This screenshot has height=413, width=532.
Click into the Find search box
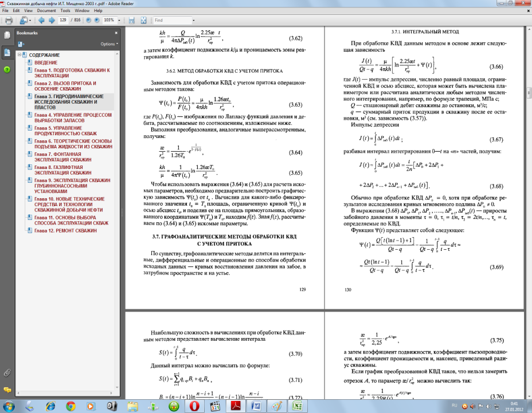[x=172, y=21]
